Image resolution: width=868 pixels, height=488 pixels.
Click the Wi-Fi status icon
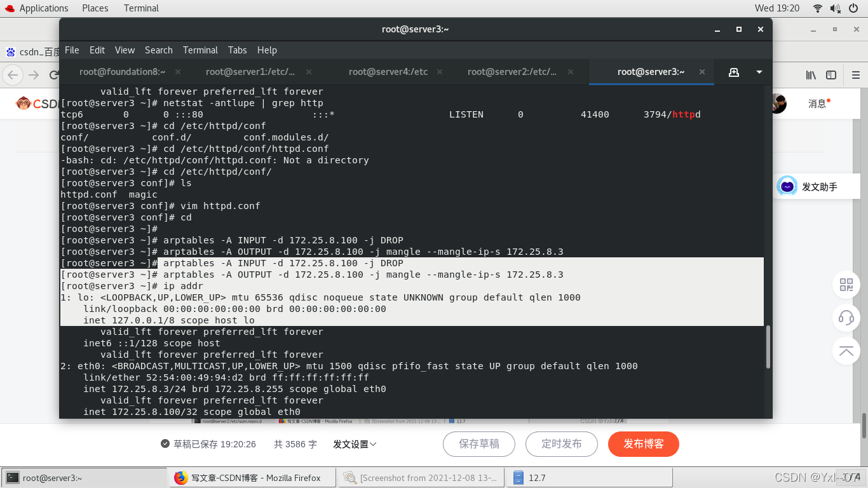[x=818, y=8]
